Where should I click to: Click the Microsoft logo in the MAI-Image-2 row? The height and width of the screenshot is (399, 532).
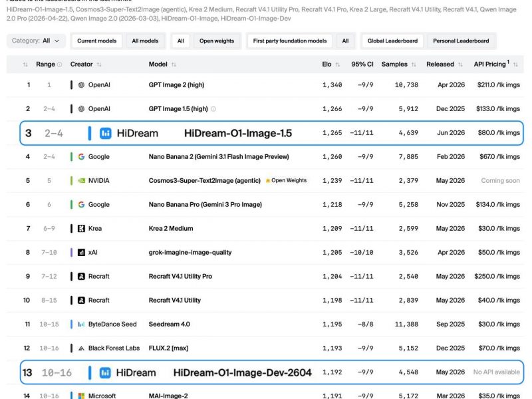81,396
